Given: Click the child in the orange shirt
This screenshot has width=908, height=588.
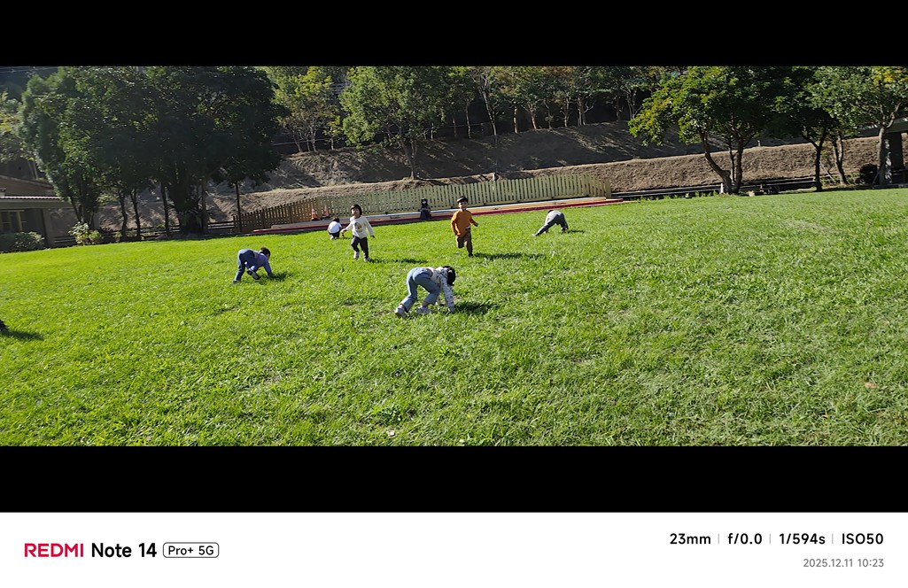Looking at the screenshot, I should pos(463,226).
